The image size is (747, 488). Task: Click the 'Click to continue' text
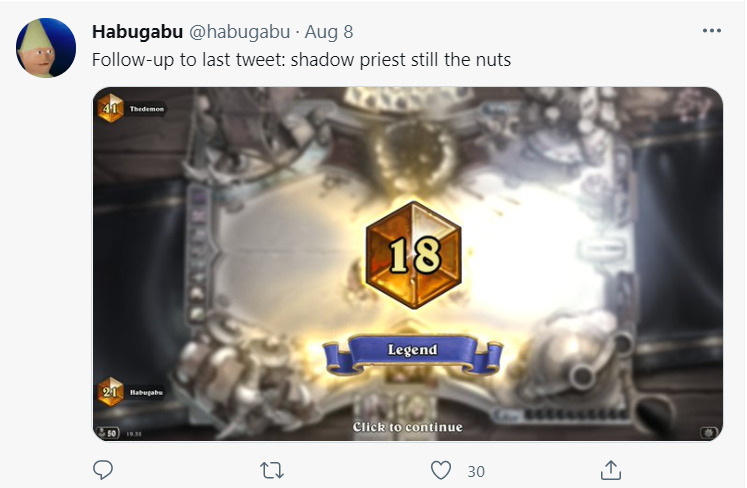[407, 427]
